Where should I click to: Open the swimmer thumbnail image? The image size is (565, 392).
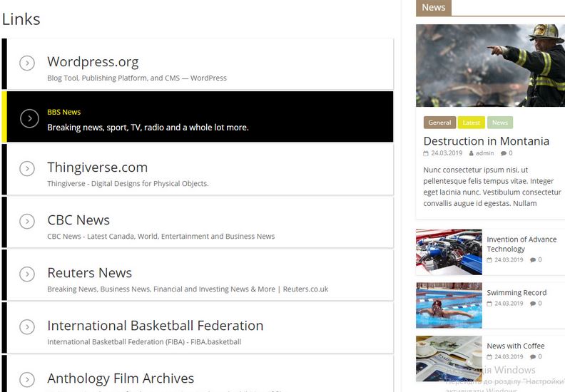point(449,305)
